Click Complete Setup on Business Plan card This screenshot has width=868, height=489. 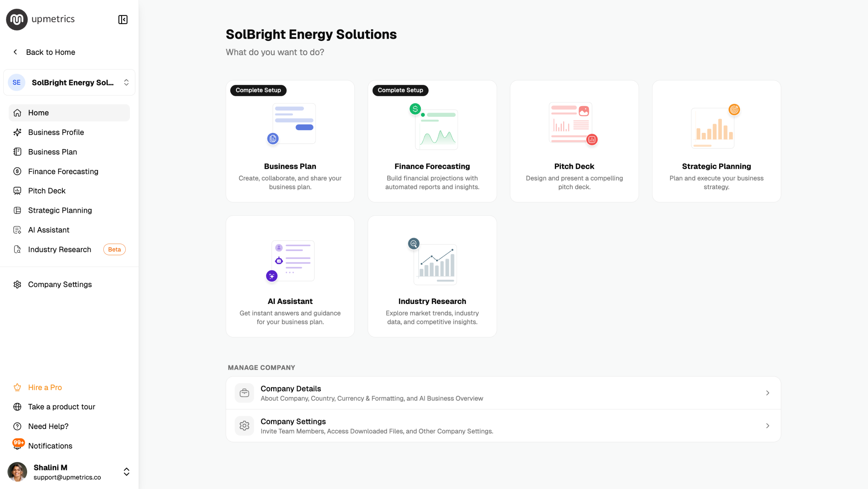pos(258,90)
